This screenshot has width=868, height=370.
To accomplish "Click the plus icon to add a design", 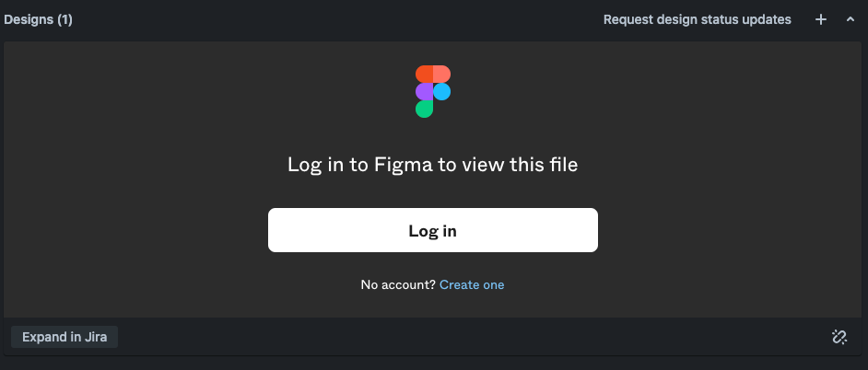I will [821, 20].
